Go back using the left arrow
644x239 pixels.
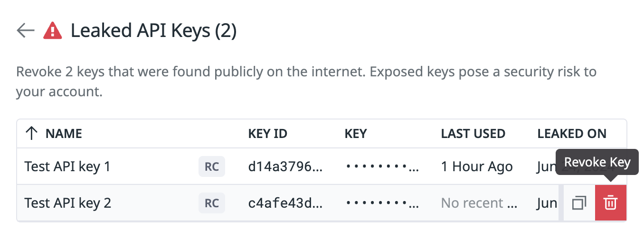pos(25,31)
